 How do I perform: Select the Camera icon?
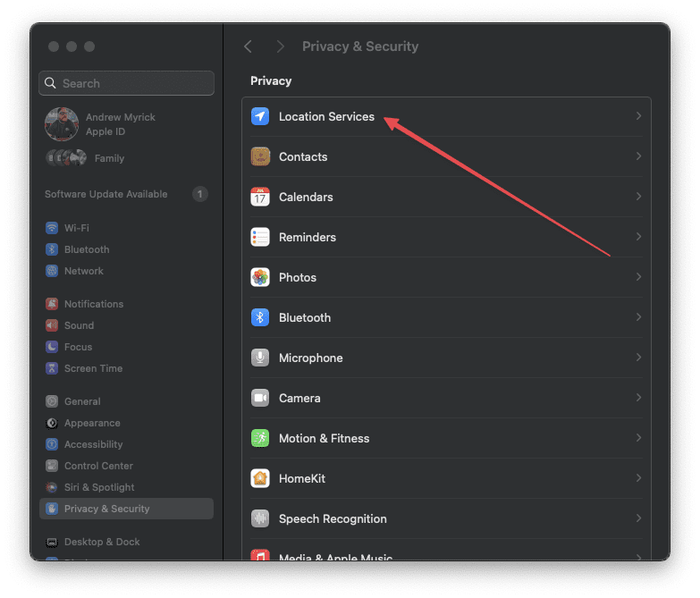pyautogui.click(x=260, y=398)
